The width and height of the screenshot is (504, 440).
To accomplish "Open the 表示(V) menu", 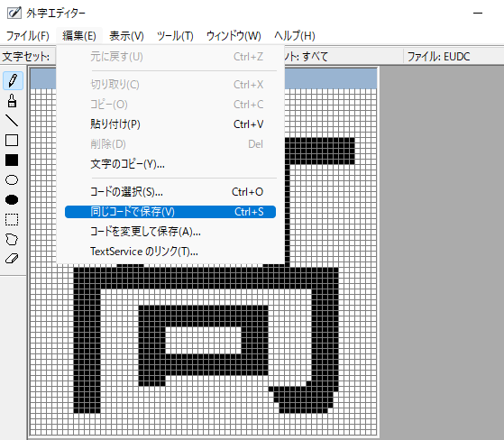I will [126, 36].
